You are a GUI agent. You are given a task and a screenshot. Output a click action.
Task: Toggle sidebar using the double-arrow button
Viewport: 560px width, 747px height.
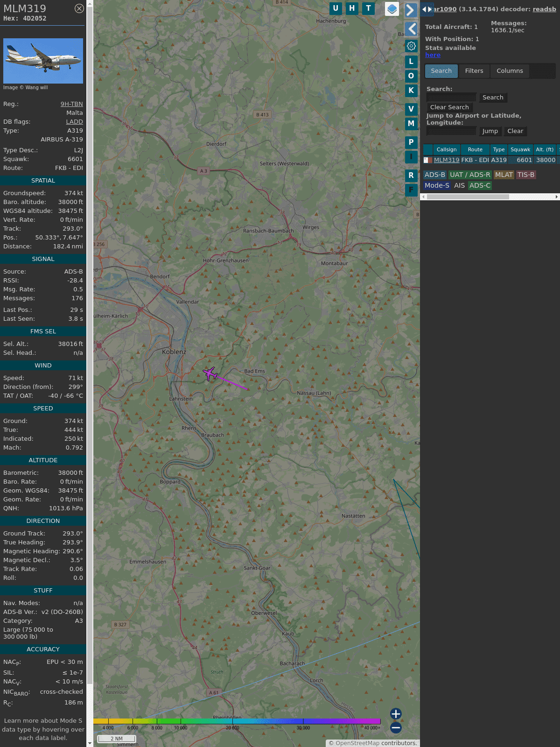427,9
